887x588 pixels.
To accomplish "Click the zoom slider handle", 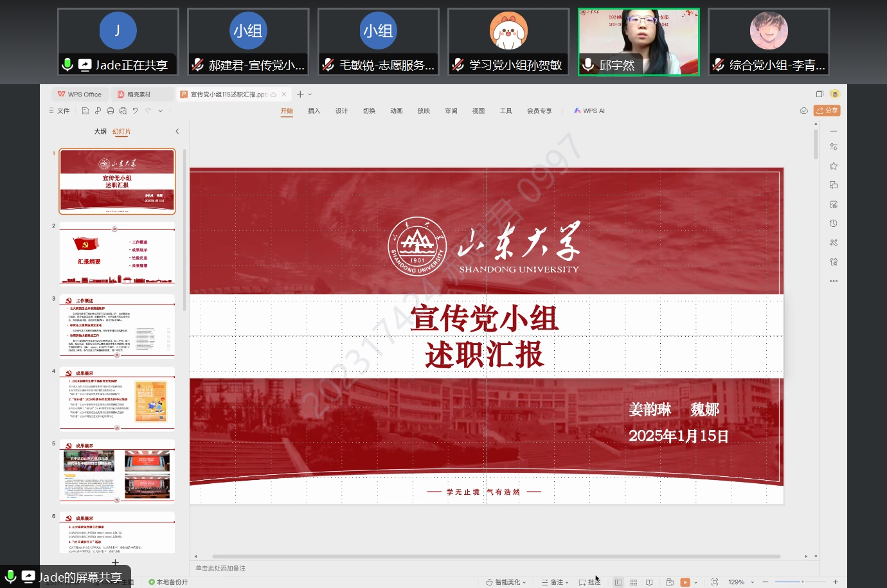I will [802, 582].
